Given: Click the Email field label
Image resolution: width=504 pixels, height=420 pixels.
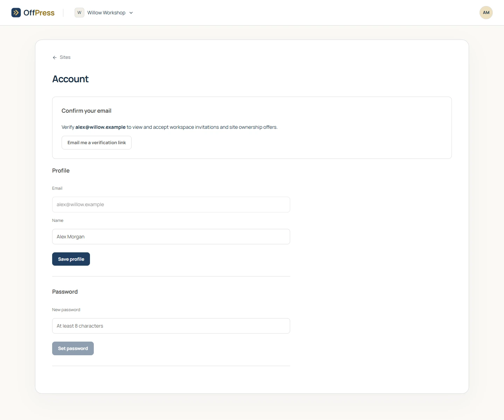Looking at the screenshot, I should pos(57,188).
